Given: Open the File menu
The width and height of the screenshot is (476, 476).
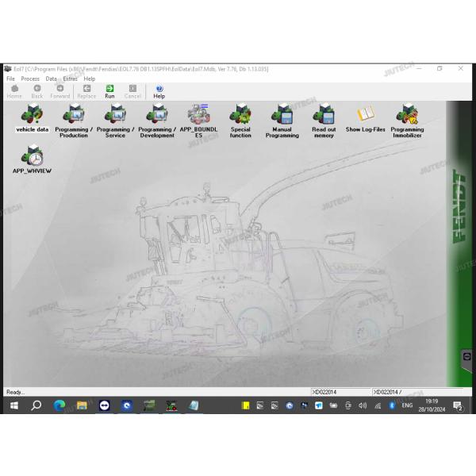Looking at the screenshot, I should point(10,79).
